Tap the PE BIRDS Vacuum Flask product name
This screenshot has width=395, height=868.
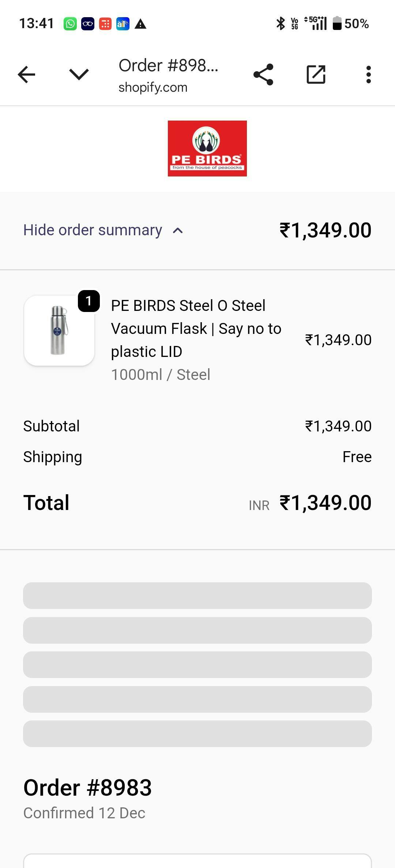pos(196,328)
